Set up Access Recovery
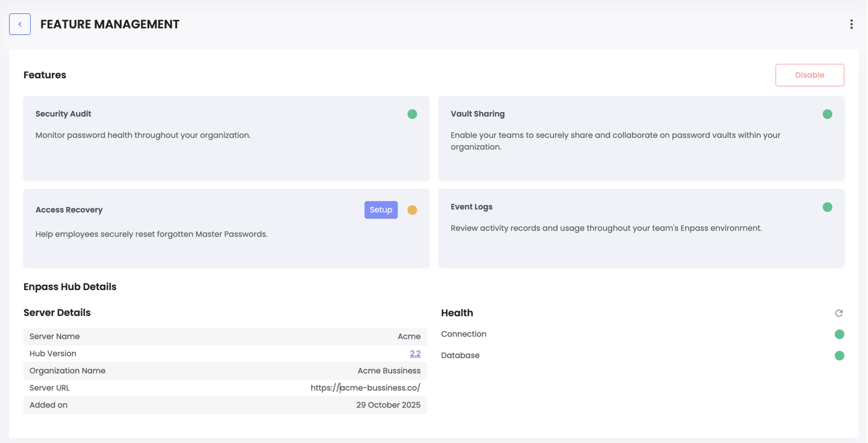Viewport: 868px width, 443px height. pos(381,209)
